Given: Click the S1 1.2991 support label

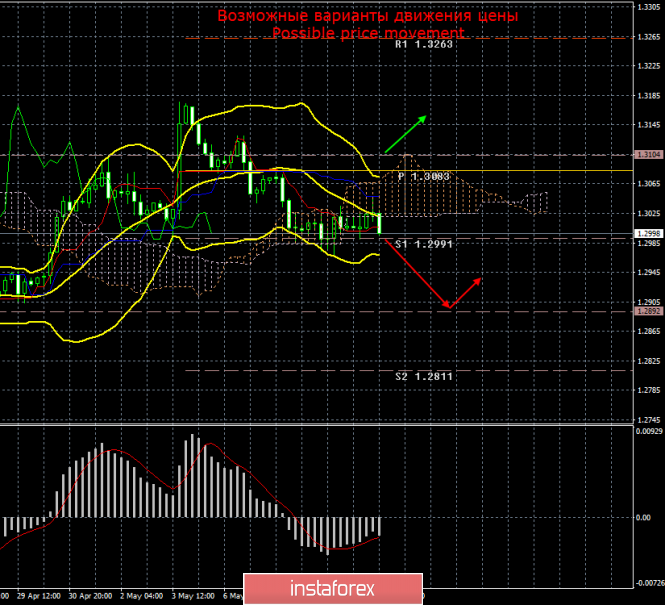Looking at the screenshot, I should point(424,244).
